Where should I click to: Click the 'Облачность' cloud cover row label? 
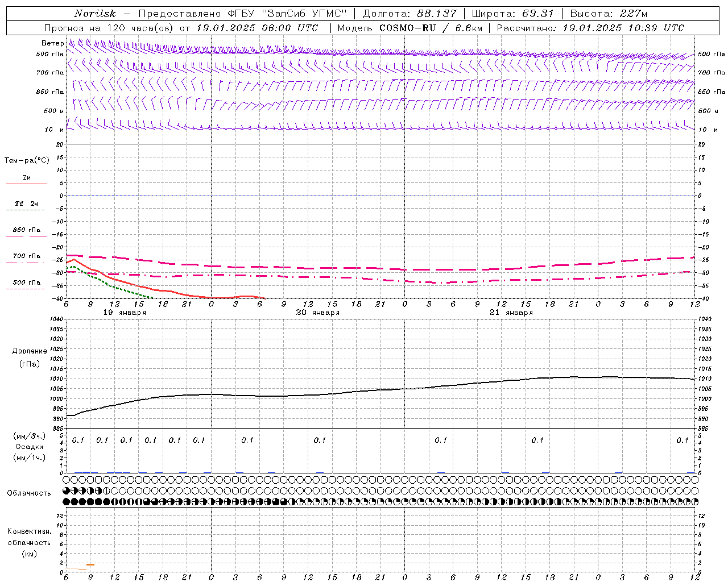point(29,493)
